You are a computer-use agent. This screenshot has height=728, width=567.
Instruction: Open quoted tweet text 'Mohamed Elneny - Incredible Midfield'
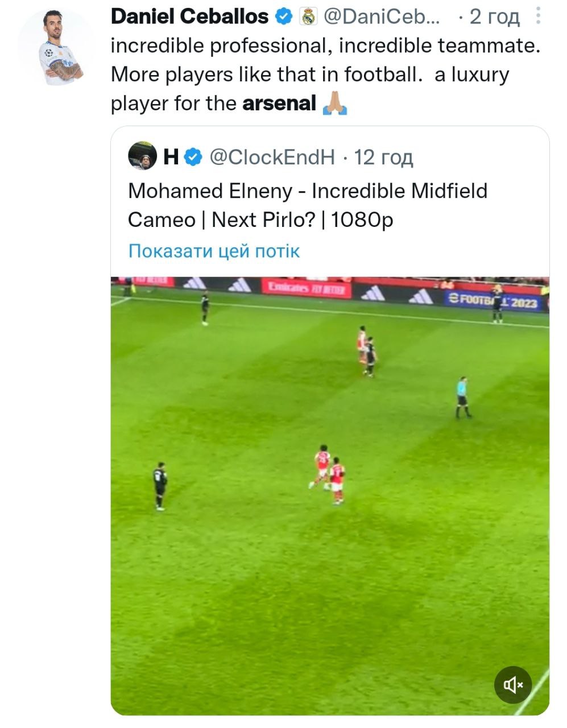click(x=307, y=191)
